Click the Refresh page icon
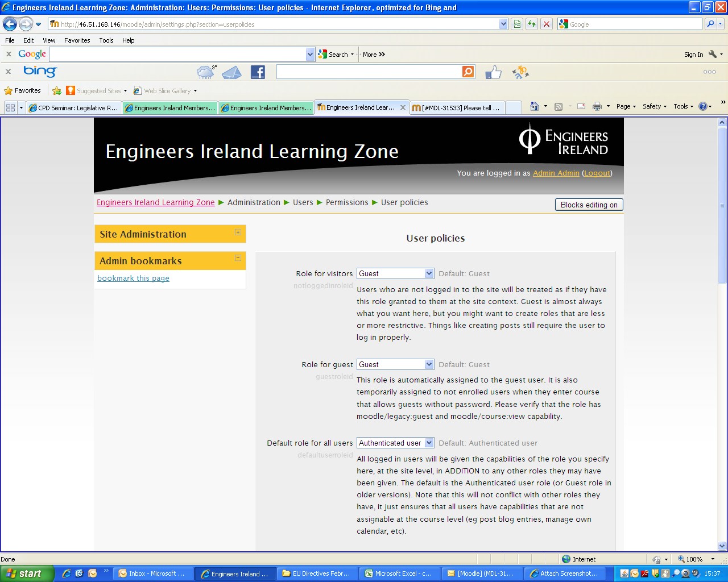Image resolution: width=728 pixels, height=582 pixels. (532, 24)
